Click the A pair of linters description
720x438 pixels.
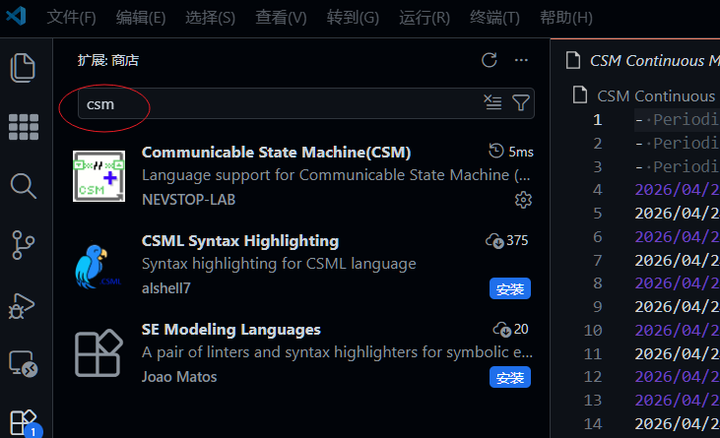(x=337, y=352)
